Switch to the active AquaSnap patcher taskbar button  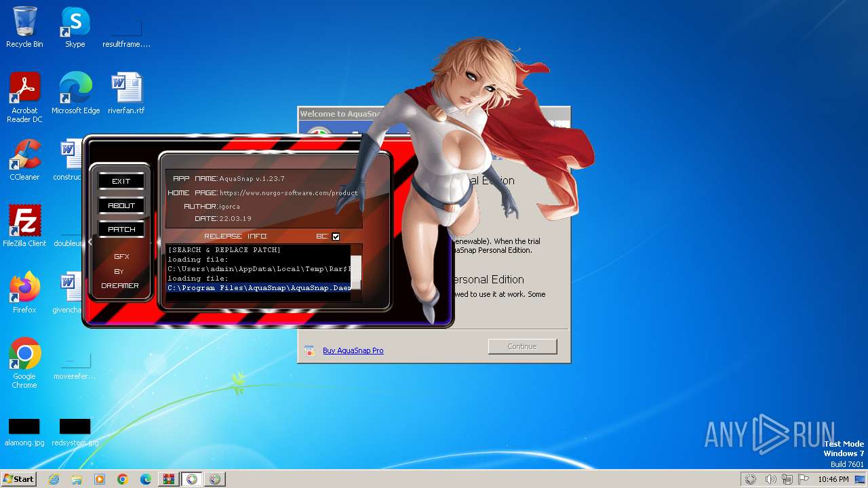click(x=192, y=479)
